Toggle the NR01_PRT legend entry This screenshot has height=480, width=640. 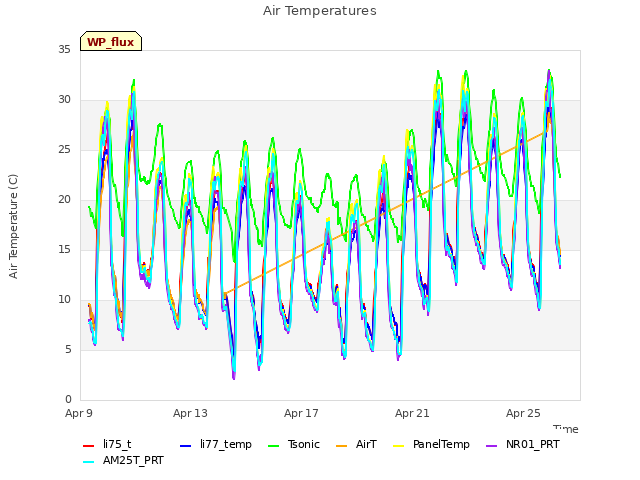523,444
